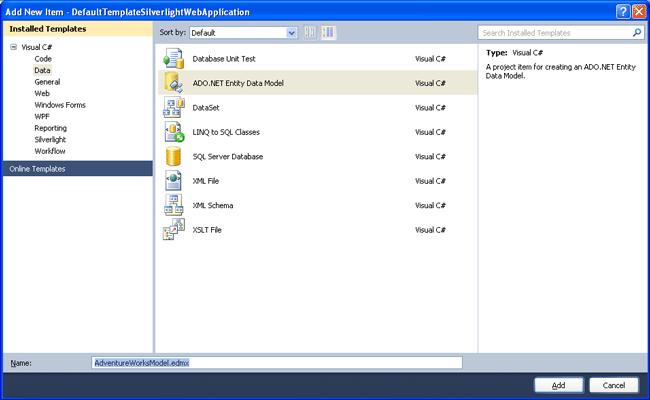Click the Cancel button
This screenshot has width=650, height=400.
click(614, 385)
